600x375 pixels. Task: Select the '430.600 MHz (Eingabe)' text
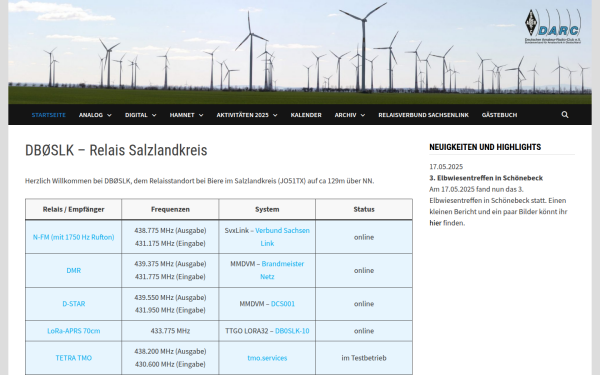tap(170, 364)
